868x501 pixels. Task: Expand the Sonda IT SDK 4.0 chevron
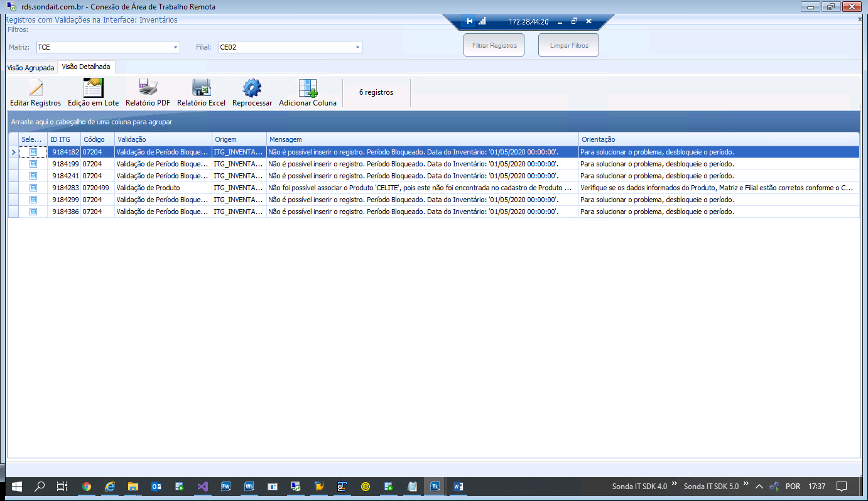[x=674, y=484]
